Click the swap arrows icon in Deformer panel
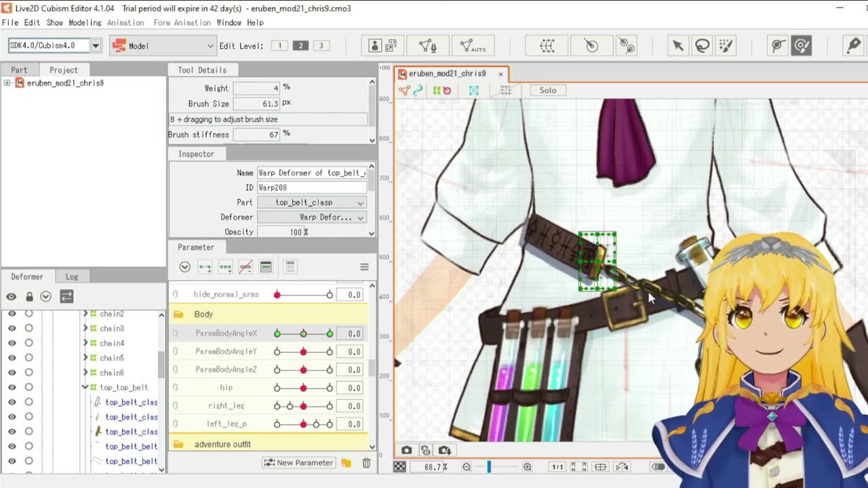The height and width of the screenshot is (488, 868). (x=66, y=296)
